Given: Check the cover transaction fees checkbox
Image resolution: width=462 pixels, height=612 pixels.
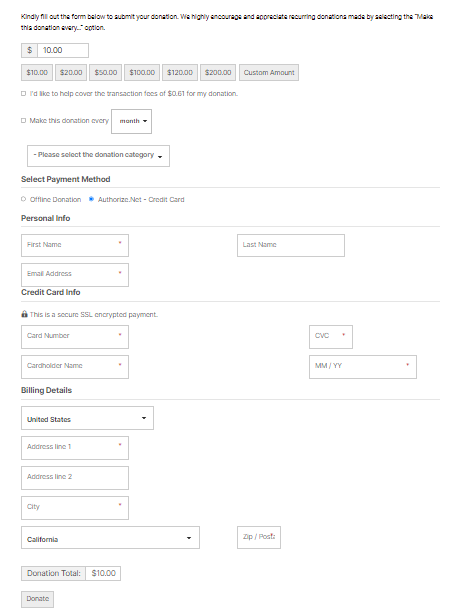Looking at the screenshot, I should pyautogui.click(x=23, y=94).
